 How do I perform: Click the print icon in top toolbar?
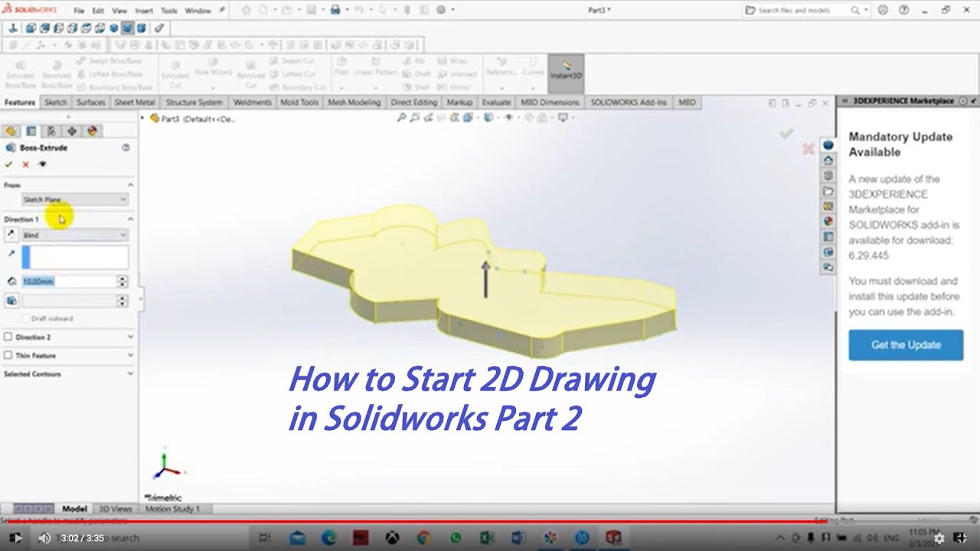point(335,10)
